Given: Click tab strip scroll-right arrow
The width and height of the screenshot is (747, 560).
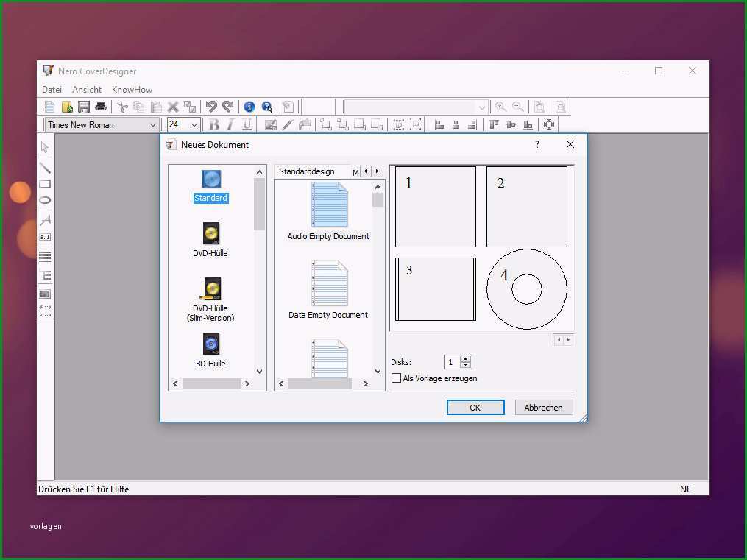Looking at the screenshot, I should click(378, 171).
